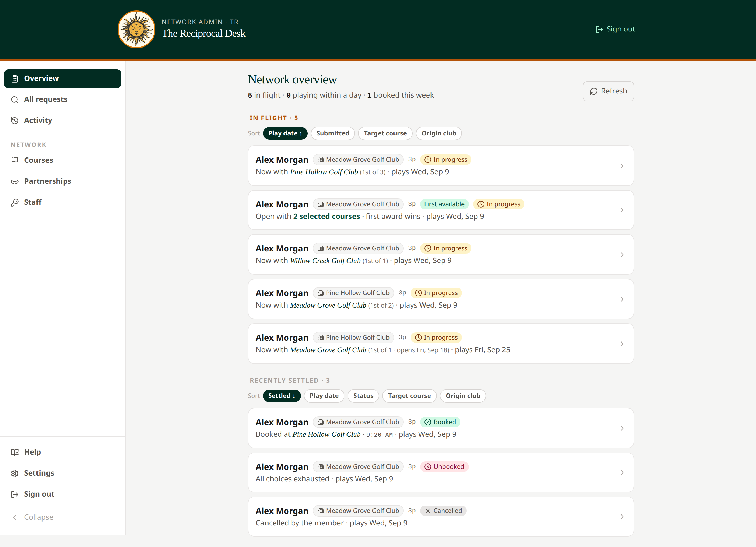Toggle the Play date sort under In Flight

pos(285,133)
